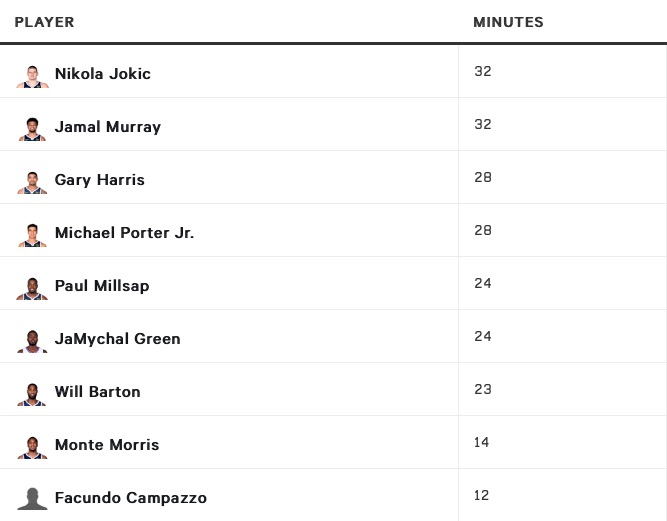The height and width of the screenshot is (521, 667).
Task: Open the Facundo Campazzo player link
Action: [131, 498]
